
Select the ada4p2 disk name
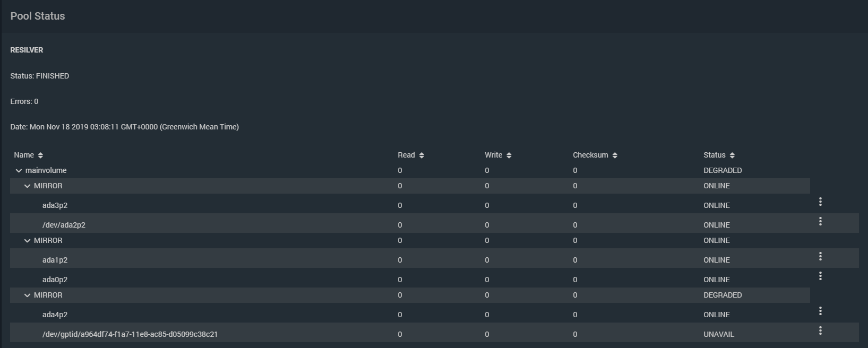click(x=55, y=315)
